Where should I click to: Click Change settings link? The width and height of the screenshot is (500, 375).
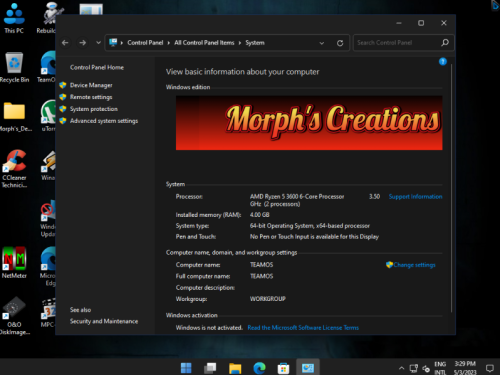[x=414, y=265]
